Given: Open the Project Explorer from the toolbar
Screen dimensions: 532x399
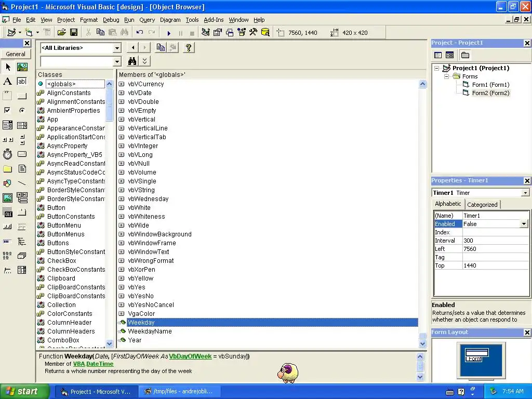Looking at the screenshot, I should click(206, 33).
